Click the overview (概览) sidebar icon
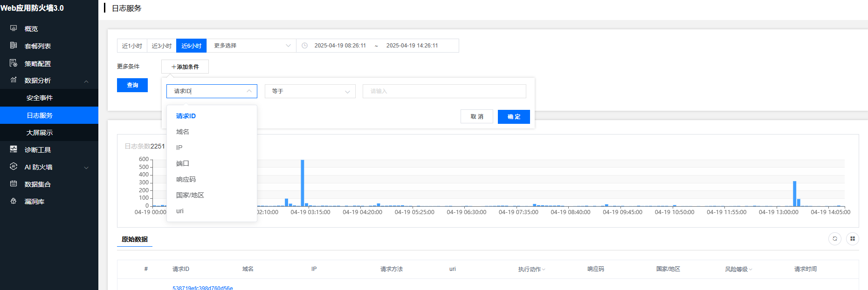The width and height of the screenshot is (868, 290). [14, 28]
